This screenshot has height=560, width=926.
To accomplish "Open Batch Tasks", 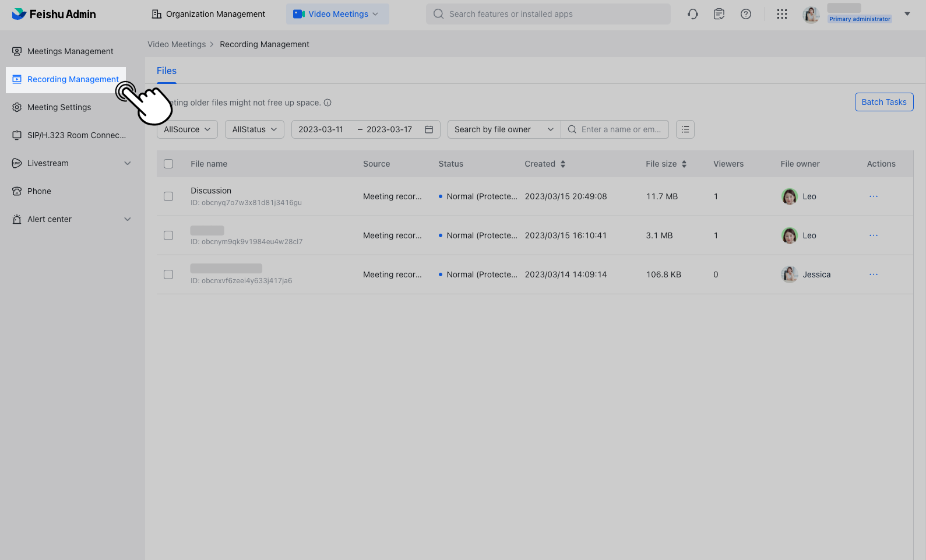I will [x=884, y=102].
